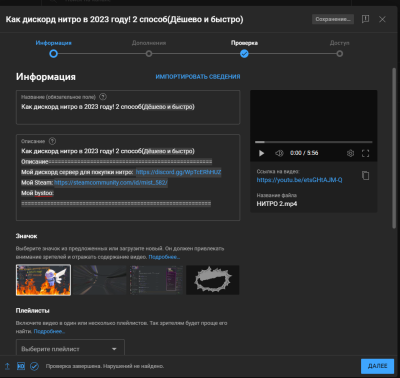The width and height of the screenshot is (400, 378).
Task: Go to the Информация step
Action: [53, 49]
